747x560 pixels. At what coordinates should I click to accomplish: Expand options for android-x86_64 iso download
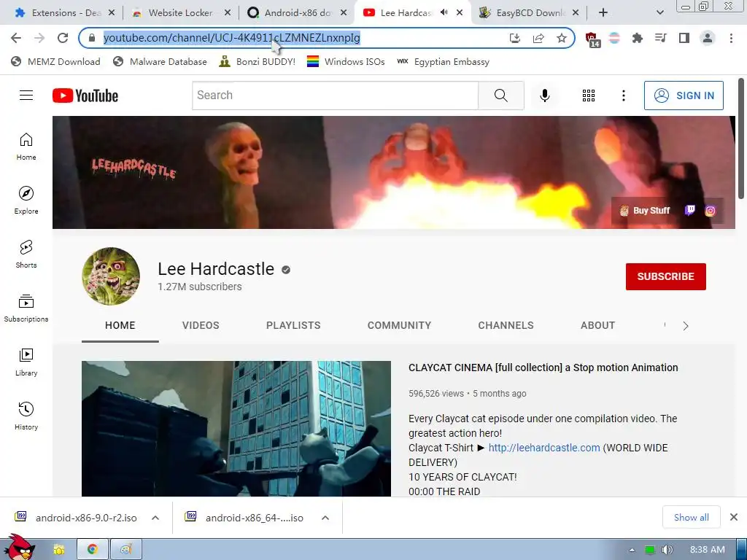[325, 518]
